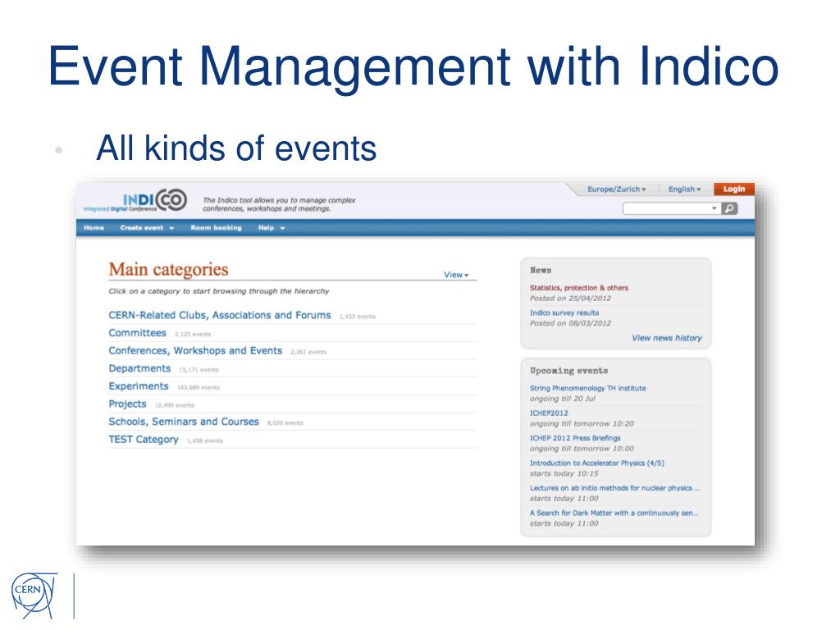Open Conferences, Workshops and Events category
840x630 pixels.
pyautogui.click(x=195, y=350)
